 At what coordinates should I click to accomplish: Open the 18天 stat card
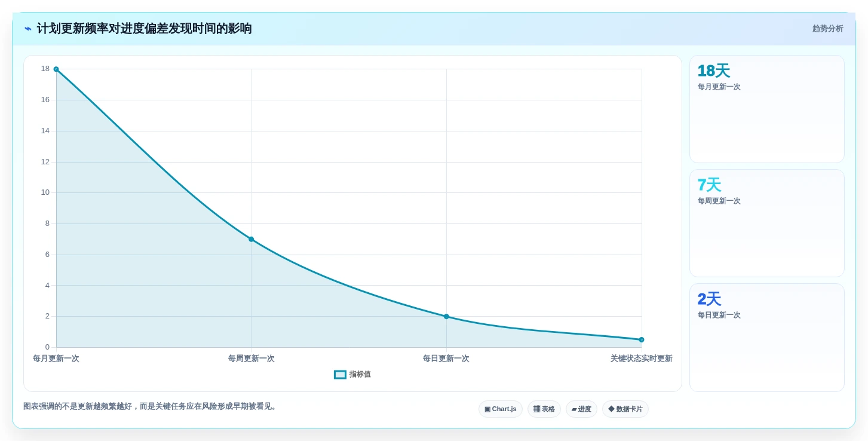click(x=767, y=109)
